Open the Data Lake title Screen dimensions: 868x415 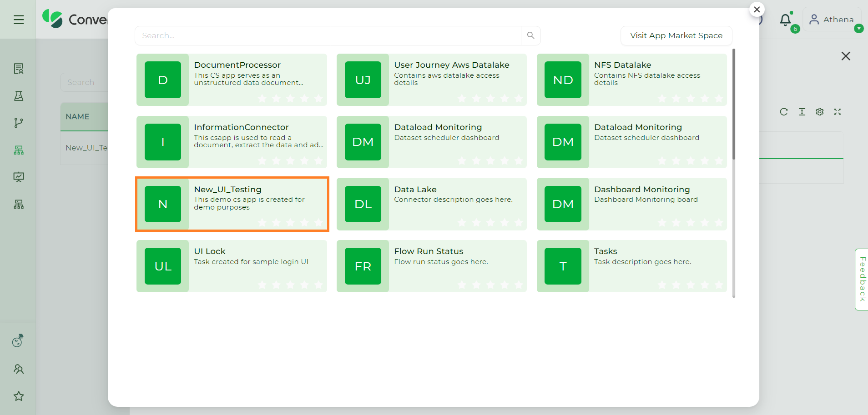click(x=415, y=190)
